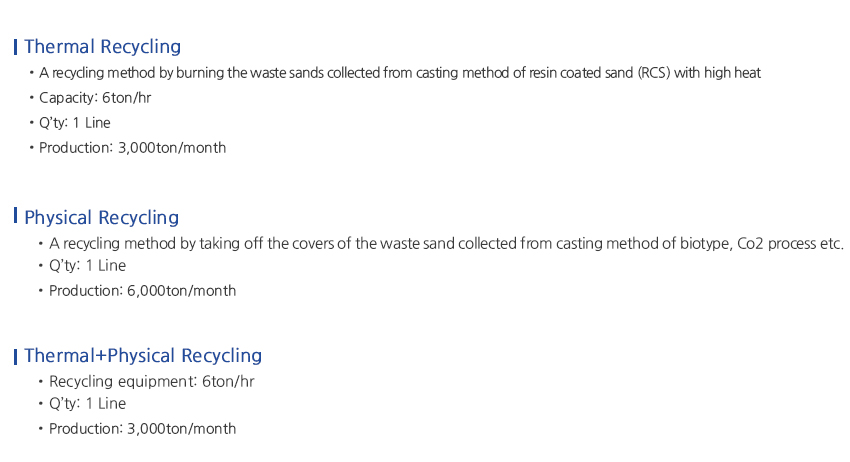Click the resin coated sand (RCS) sentence

coord(400,73)
